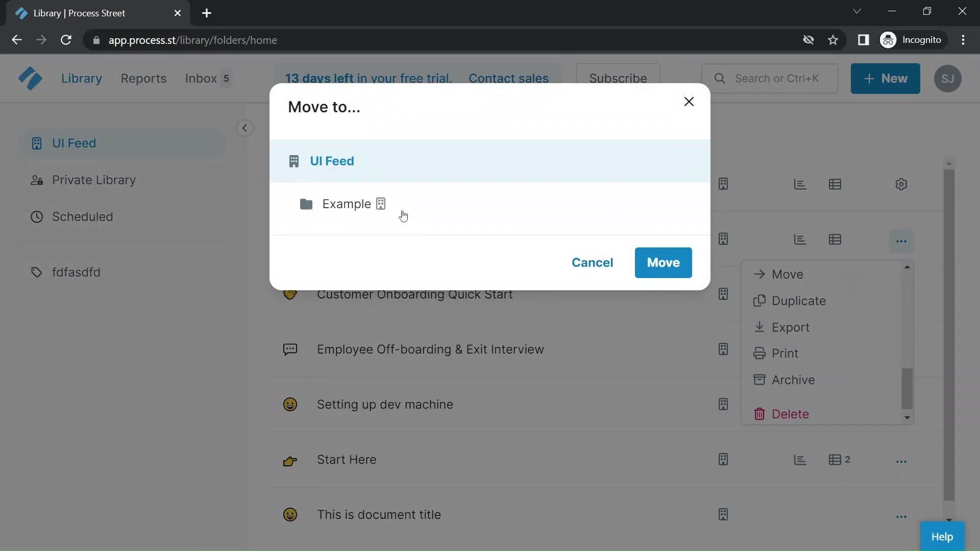Click Cancel to dismiss Move dialog
This screenshot has width=980, height=551.
click(x=592, y=262)
